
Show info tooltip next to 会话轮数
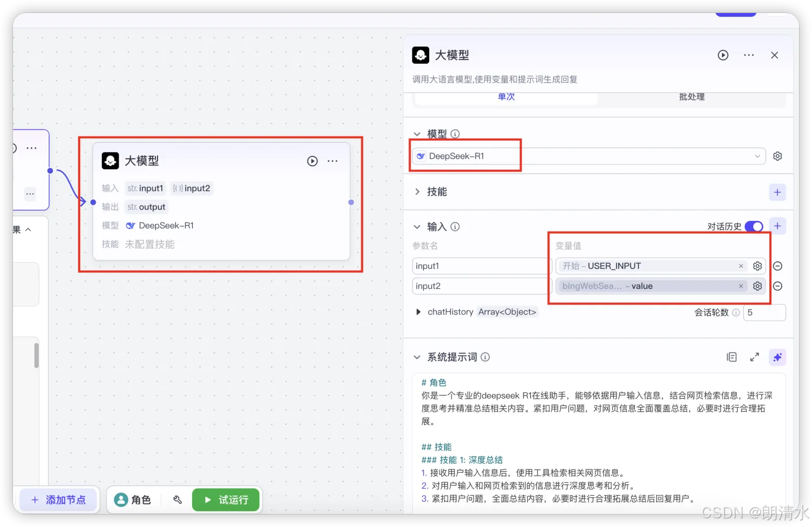pyautogui.click(x=736, y=313)
